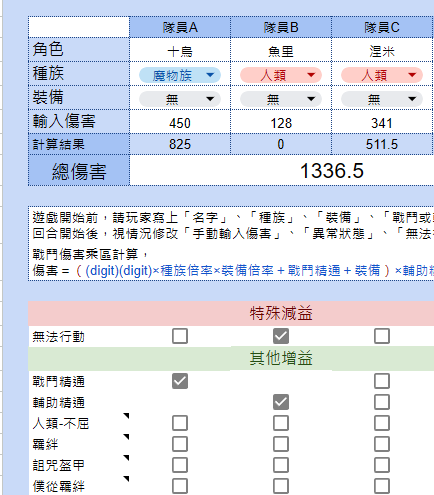Expand 隊員C's 裝備 dropdown showing 無
Image resolution: width=434 pixels, height=495 pixels.
coord(382,99)
